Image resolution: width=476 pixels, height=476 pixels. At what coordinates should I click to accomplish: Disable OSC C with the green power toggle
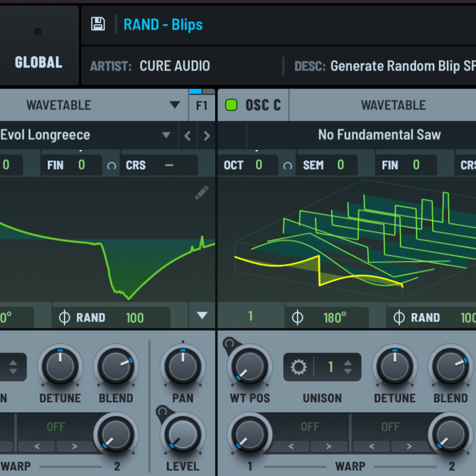(x=231, y=105)
